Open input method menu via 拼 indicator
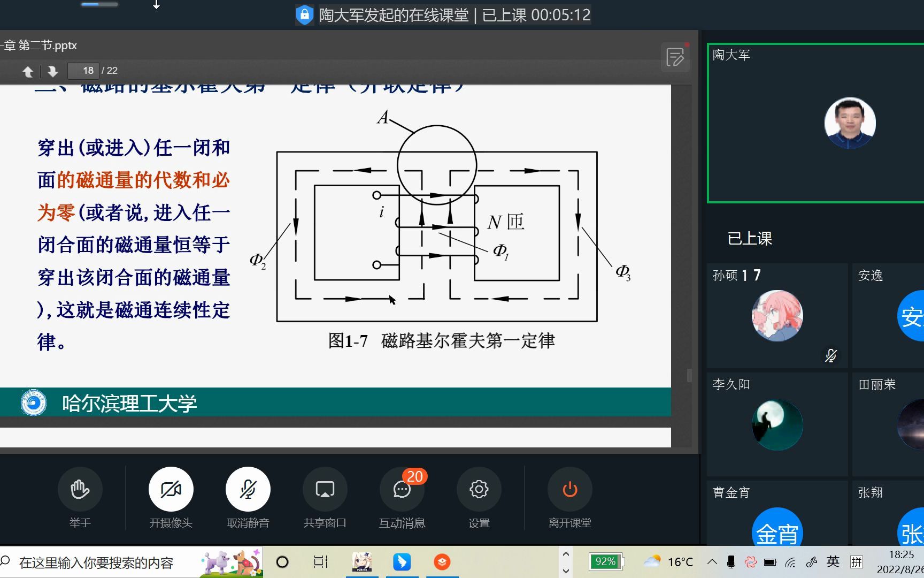Viewport: 924px width, 578px height. 856,562
